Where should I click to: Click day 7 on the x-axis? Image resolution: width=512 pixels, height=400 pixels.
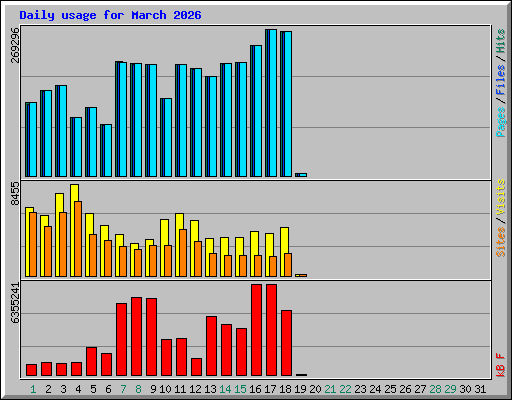click(123, 389)
